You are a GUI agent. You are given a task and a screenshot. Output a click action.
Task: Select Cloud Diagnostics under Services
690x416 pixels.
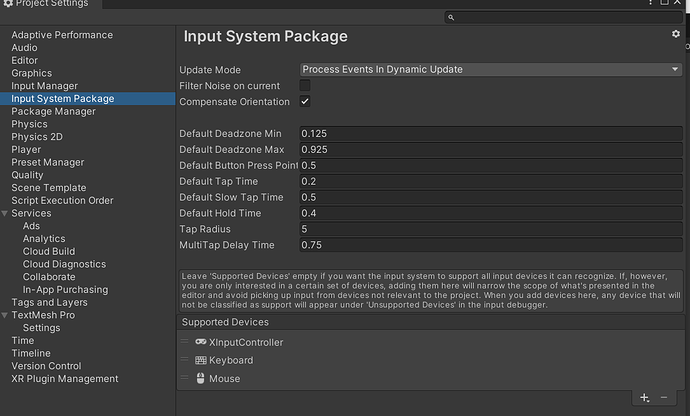(64, 264)
